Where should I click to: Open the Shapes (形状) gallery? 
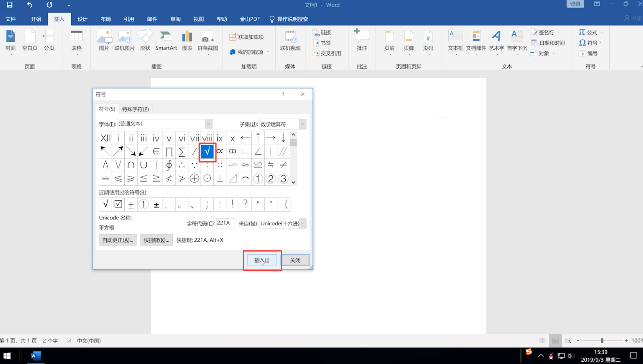(145, 42)
